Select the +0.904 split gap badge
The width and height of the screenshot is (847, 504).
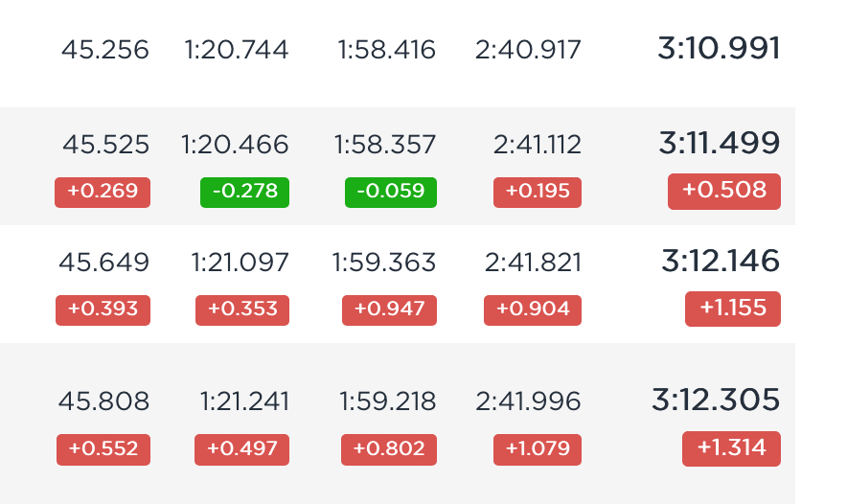coord(533,310)
